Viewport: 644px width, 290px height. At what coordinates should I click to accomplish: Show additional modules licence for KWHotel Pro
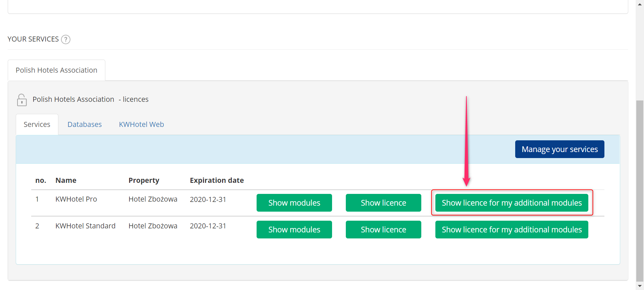click(x=512, y=203)
